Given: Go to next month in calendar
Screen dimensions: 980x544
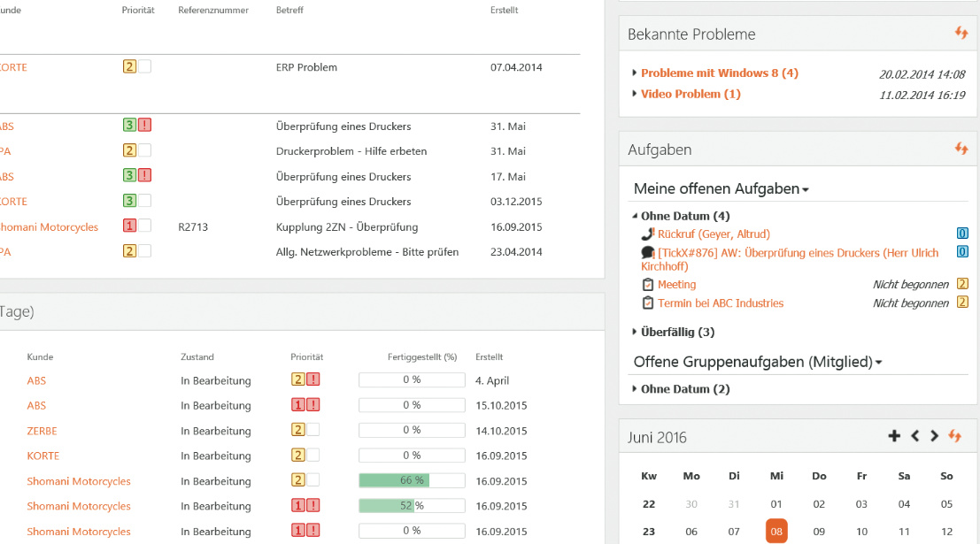Looking at the screenshot, I should coord(934,436).
